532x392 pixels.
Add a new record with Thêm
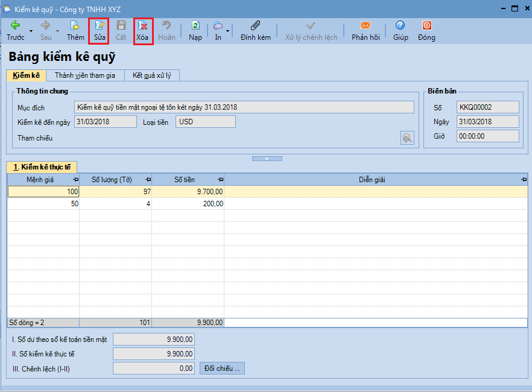75,31
